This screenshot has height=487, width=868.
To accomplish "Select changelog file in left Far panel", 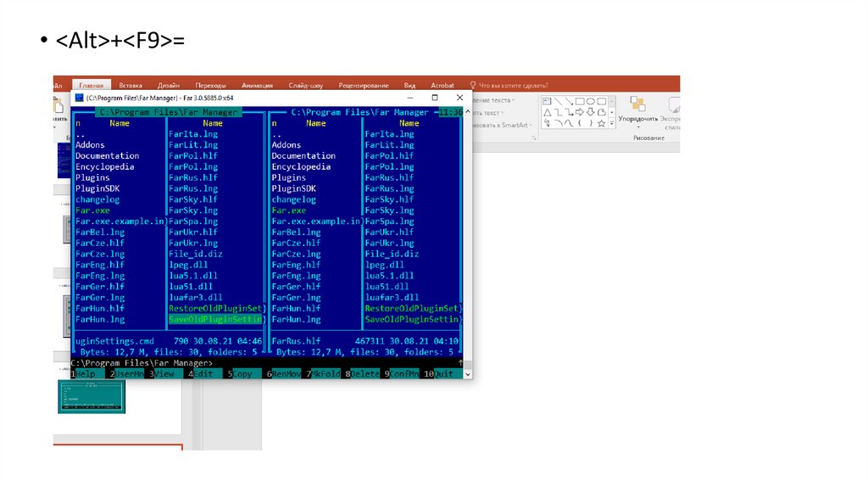I will click(97, 199).
